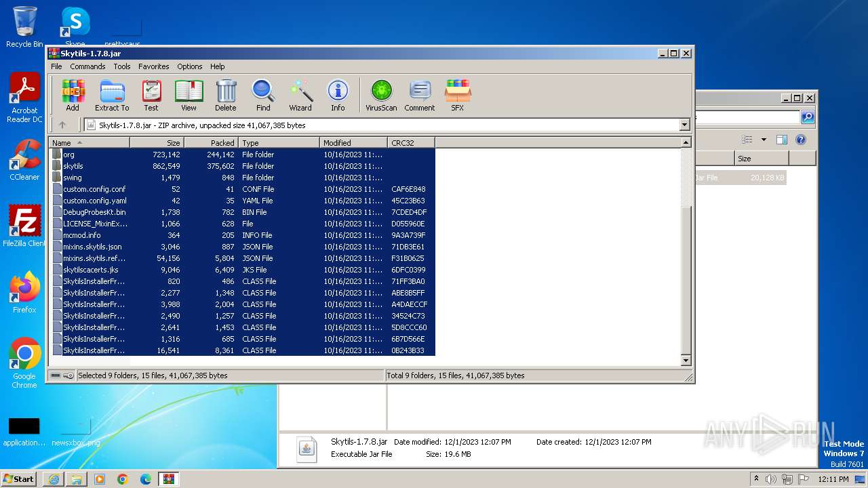Sort by the Modified column header

pos(353,142)
